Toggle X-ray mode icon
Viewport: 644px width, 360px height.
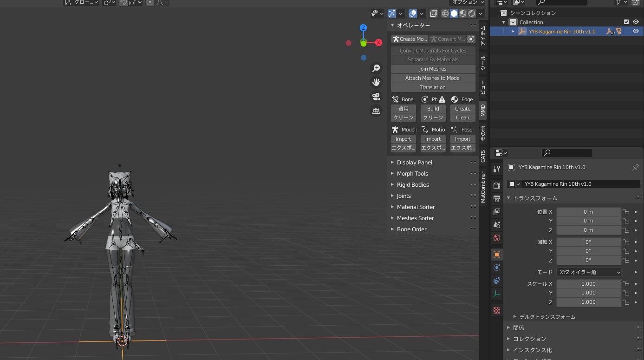[x=433, y=13]
